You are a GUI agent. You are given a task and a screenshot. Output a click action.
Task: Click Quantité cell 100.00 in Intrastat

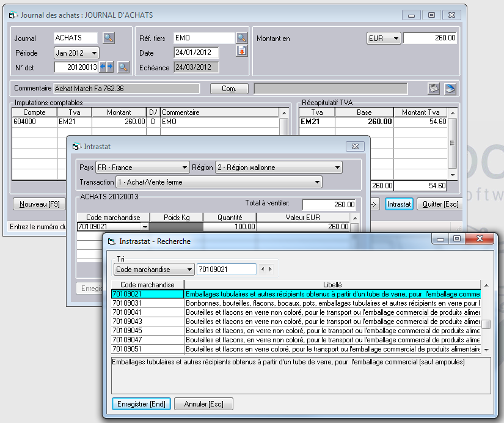230,227
